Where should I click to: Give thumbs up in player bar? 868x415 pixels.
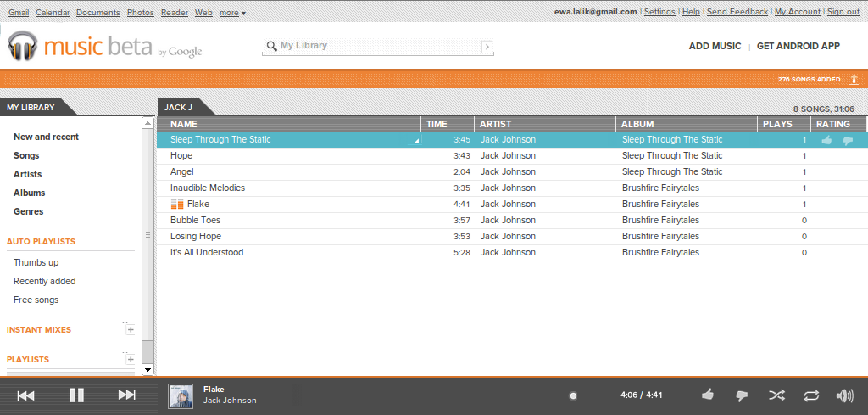click(x=708, y=395)
